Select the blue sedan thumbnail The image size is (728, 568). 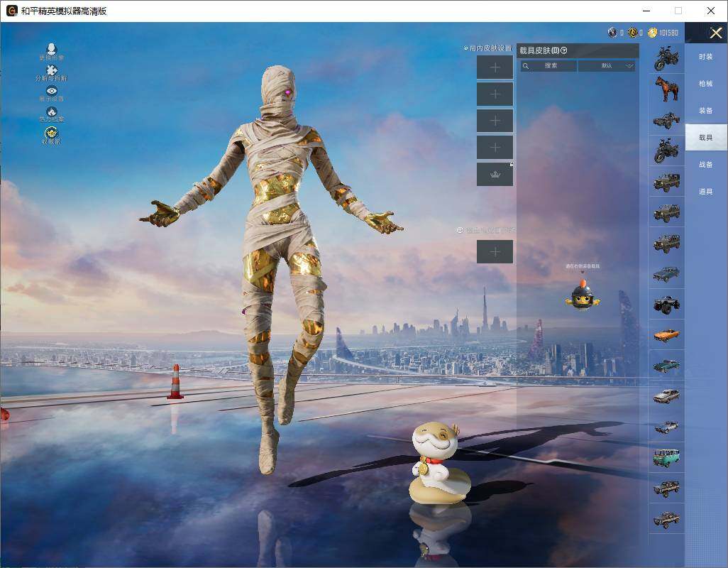[x=667, y=273]
